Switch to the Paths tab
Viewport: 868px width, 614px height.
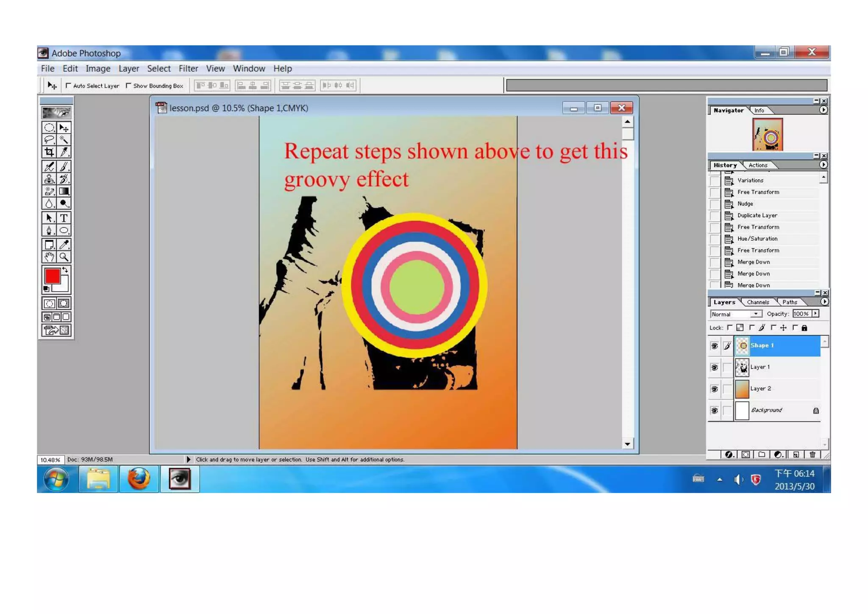click(790, 302)
